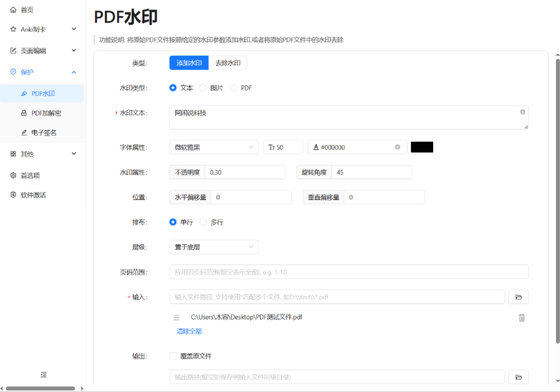Click the 输出 output path field
Image resolution: width=560 pixels, height=392 pixels.
coord(337,377)
